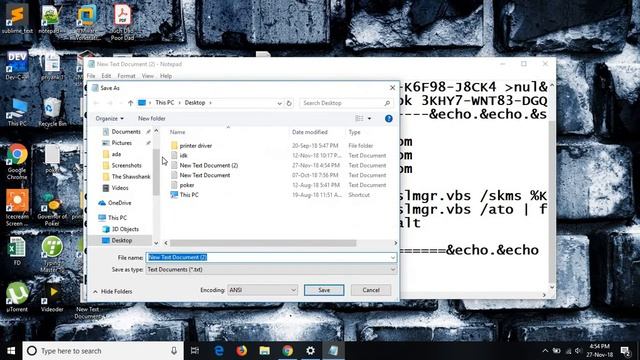Open the uTorrent desktop icon
This screenshot has width=640, height=360.
click(17, 297)
